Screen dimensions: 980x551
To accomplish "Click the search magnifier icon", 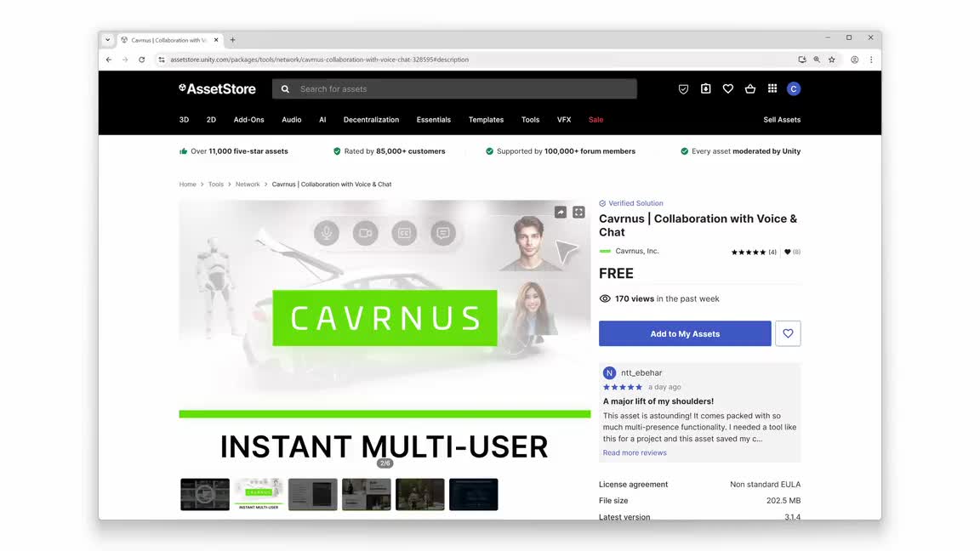I will pyautogui.click(x=285, y=88).
